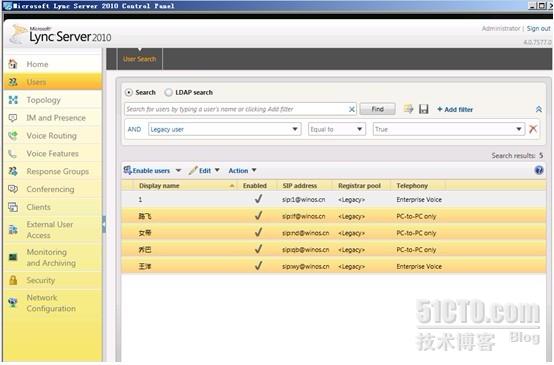Click the Network Configuration globe icon
Screen dimensions: 554x365
click(13, 303)
